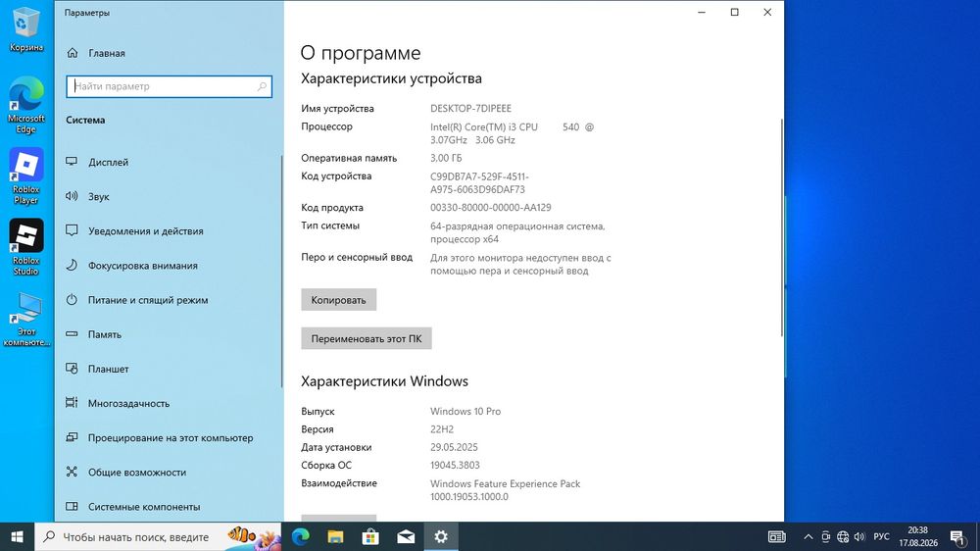Open network globe icon in system tray
The width and height of the screenshot is (980, 551).
843,536
